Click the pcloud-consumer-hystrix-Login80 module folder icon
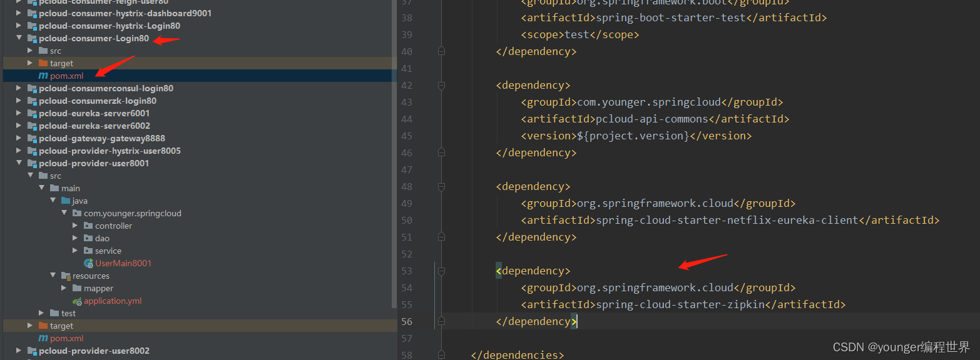 [32, 26]
